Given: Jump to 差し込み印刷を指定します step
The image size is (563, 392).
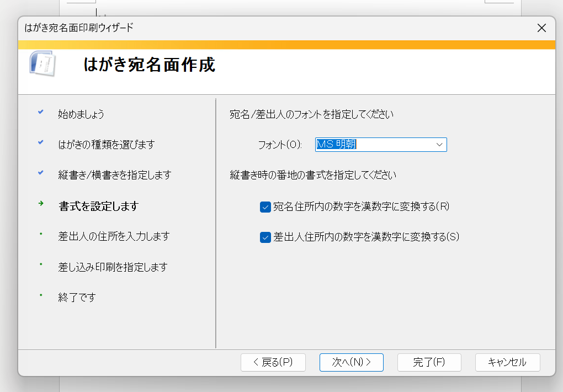Looking at the screenshot, I should point(113,267).
